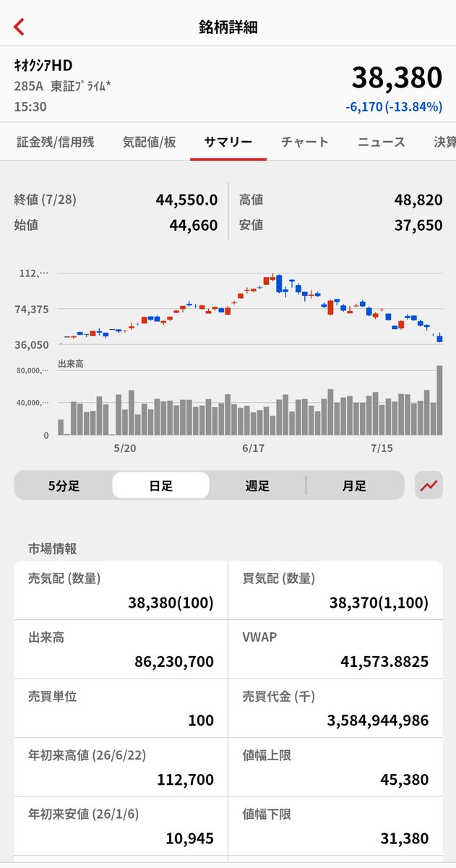Tap the 終値 value 44,550.0
The width and height of the screenshot is (456, 868).
point(186,199)
